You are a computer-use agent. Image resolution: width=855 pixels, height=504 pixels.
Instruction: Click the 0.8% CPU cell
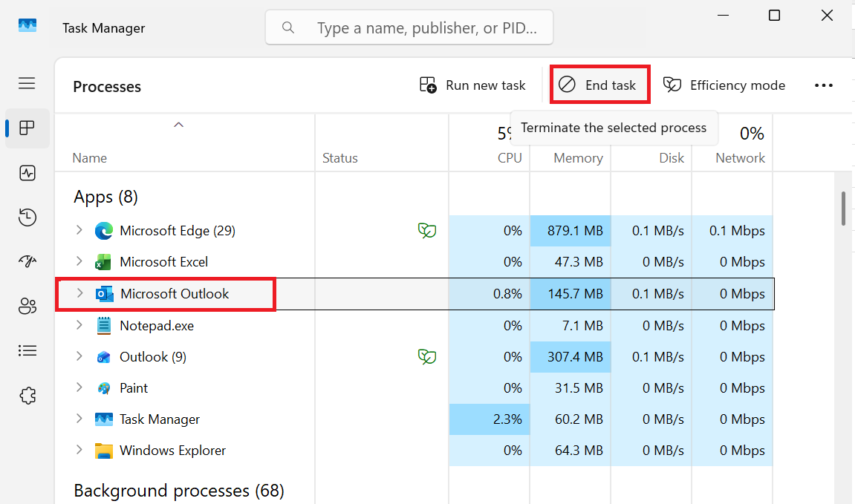(490, 294)
